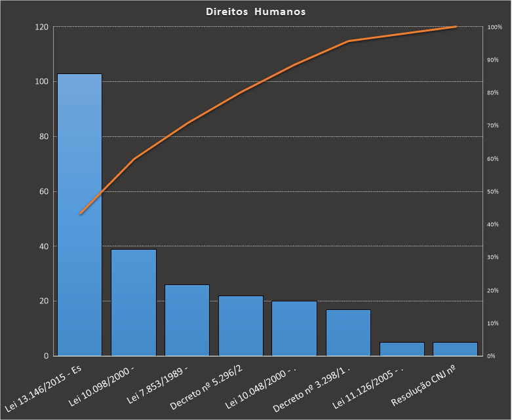Click the Resolução CNJ nº axis label
Viewport: 512px width, 420px height.
pyautogui.click(x=423, y=386)
